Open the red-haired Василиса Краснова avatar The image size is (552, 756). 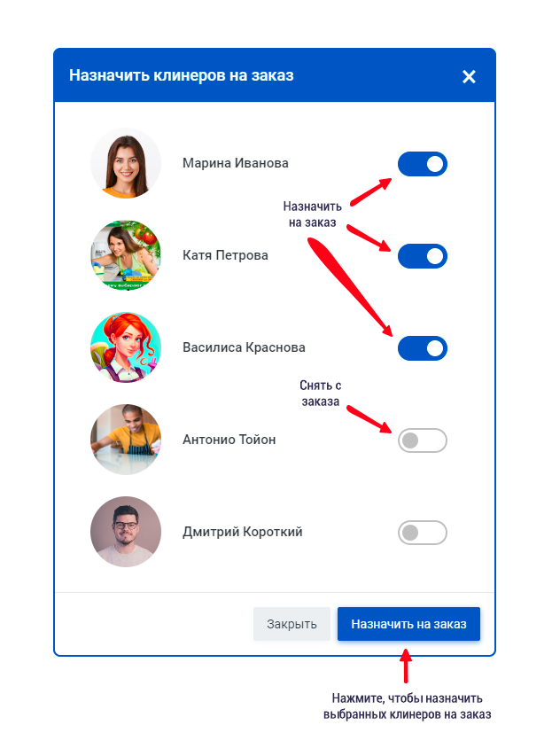point(126,347)
